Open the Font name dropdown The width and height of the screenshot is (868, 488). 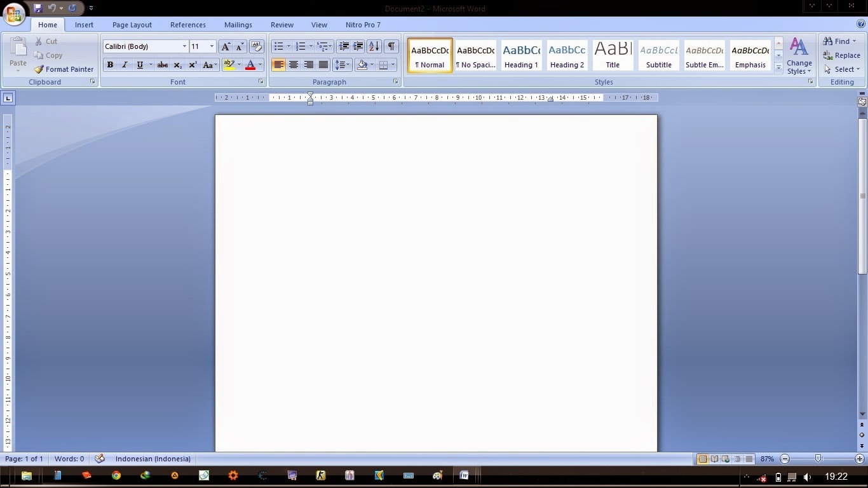click(x=184, y=46)
